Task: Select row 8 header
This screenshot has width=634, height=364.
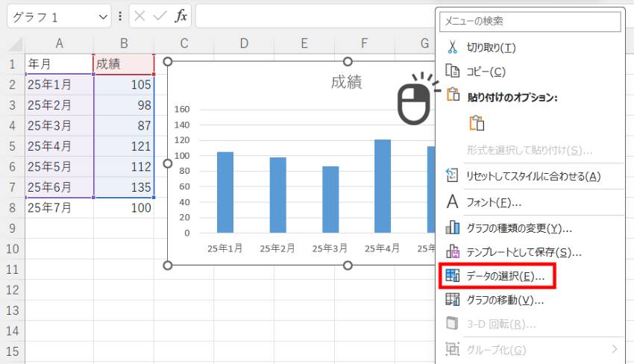Action: 13,207
